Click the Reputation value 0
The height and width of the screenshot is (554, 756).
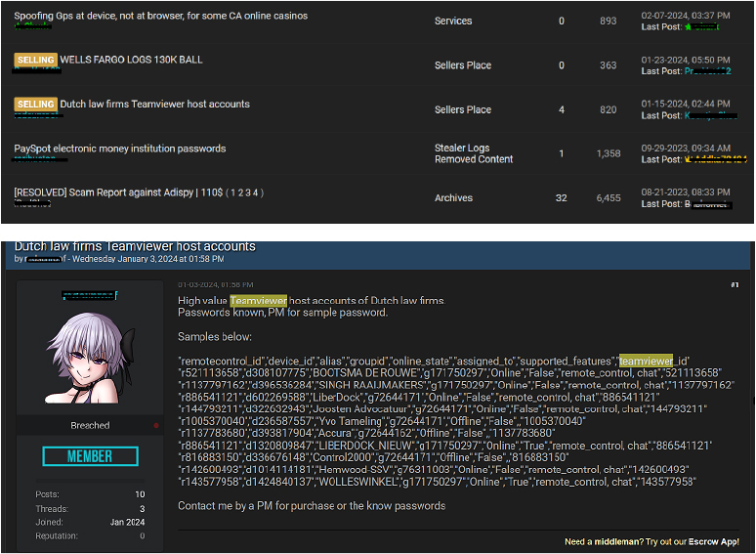pyautogui.click(x=143, y=536)
